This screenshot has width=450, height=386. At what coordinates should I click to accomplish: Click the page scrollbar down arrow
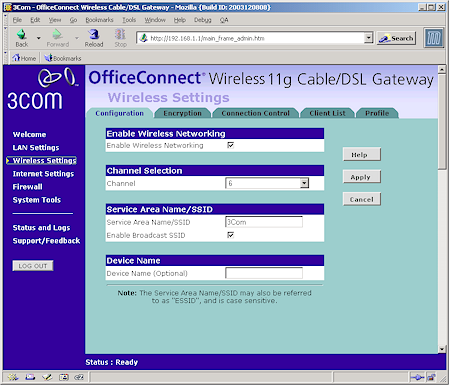click(442, 350)
